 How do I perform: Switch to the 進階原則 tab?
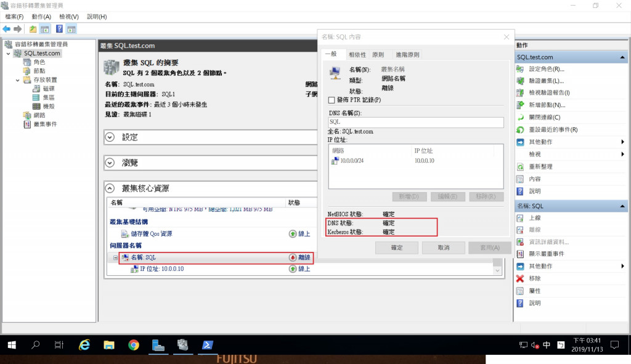pos(407,55)
